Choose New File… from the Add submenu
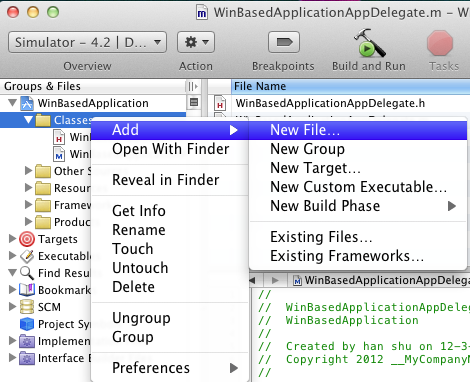The height and width of the screenshot is (382, 470). [x=358, y=130]
